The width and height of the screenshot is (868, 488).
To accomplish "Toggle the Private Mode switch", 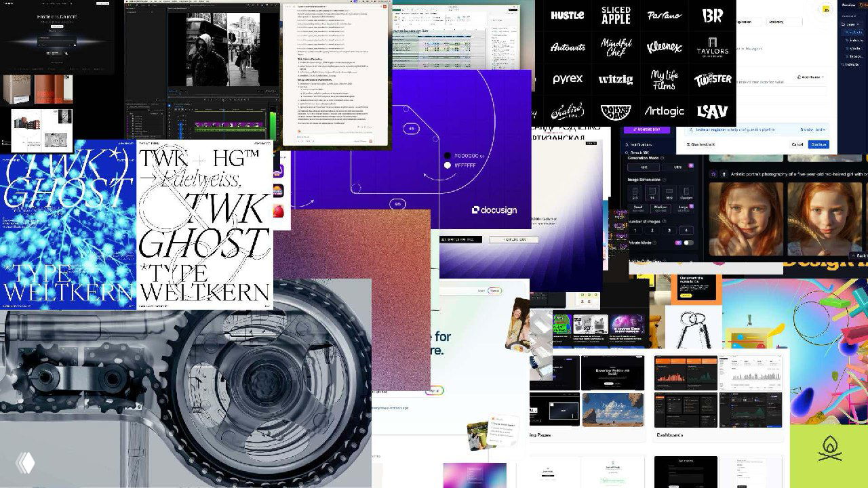I will tap(688, 242).
